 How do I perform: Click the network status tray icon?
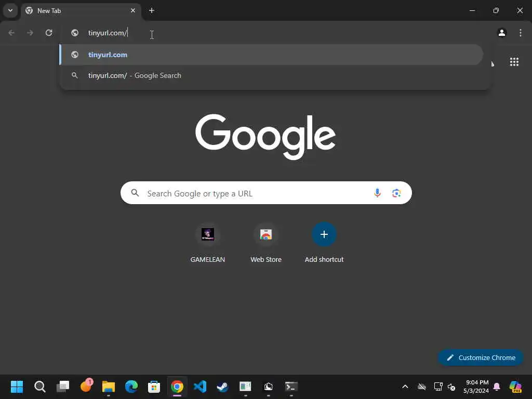[438, 387]
